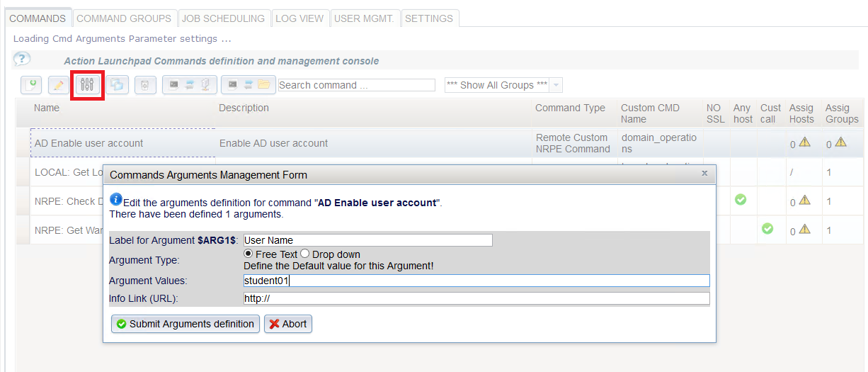
Task: Click the pencil edit command icon
Action: pyautogui.click(x=59, y=85)
